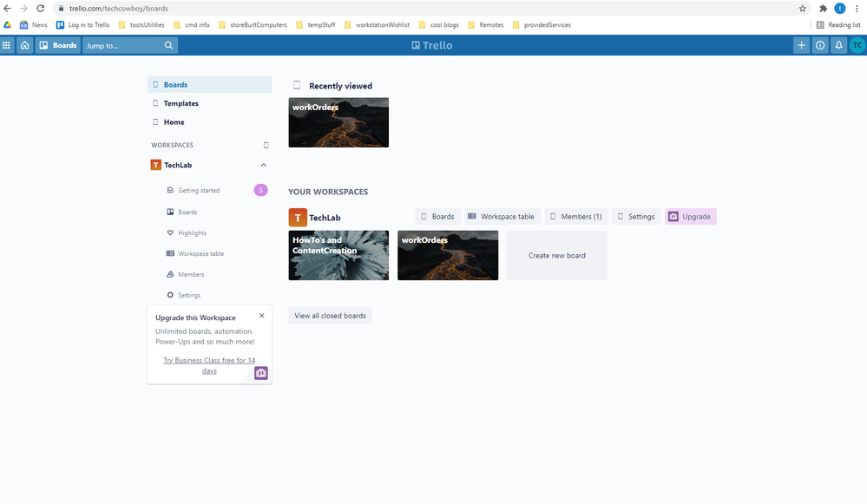Click the Members (1) button

pos(576,217)
